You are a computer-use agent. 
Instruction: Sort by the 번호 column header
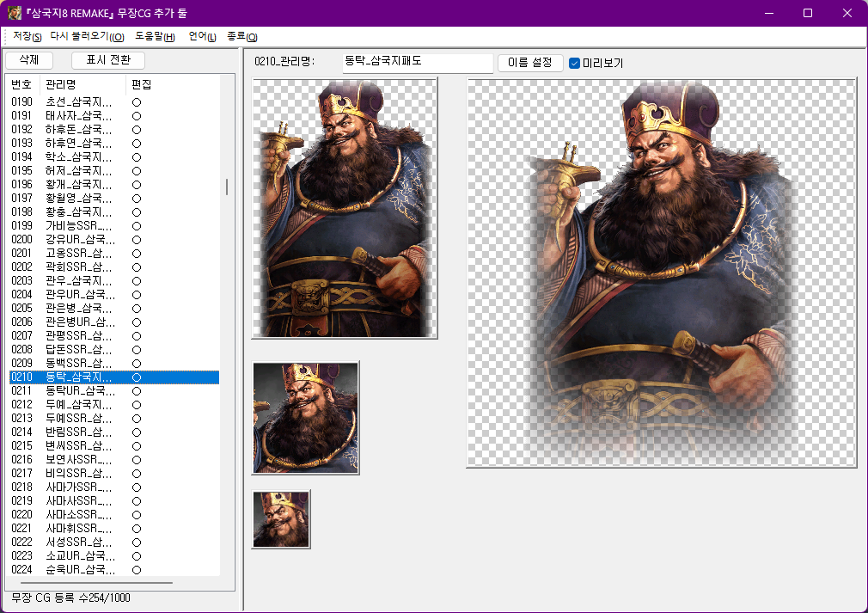point(22,85)
